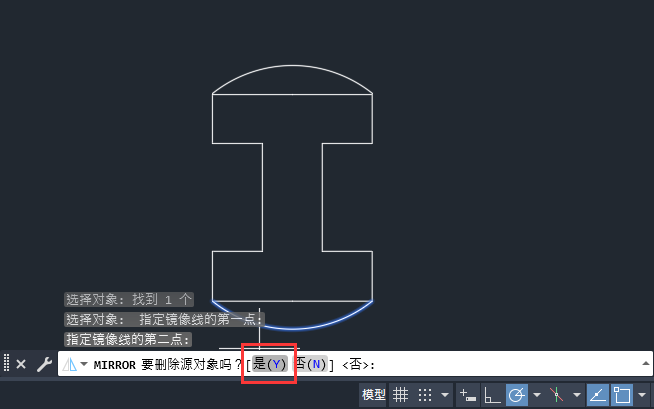
Task: Toggle dynamic input icon
Action: click(x=468, y=394)
